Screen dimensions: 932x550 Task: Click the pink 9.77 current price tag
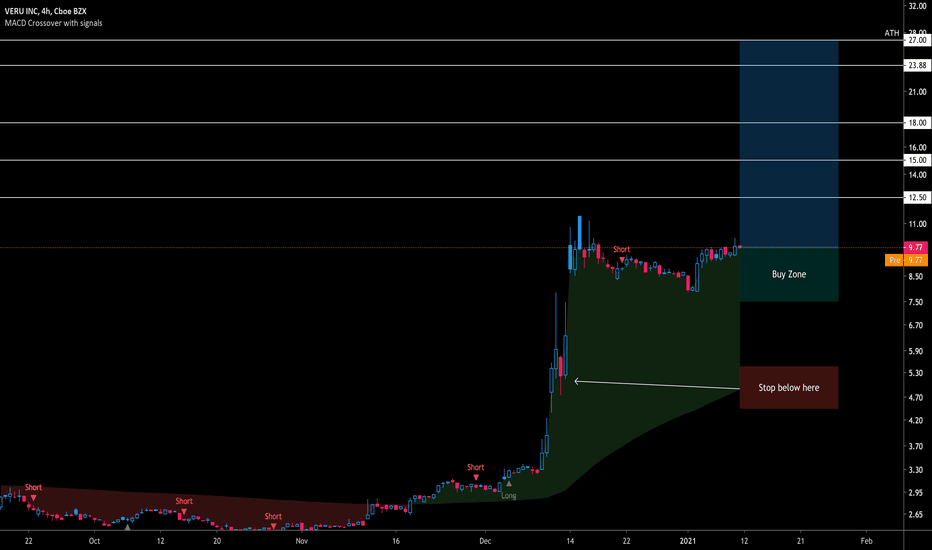tap(915, 247)
